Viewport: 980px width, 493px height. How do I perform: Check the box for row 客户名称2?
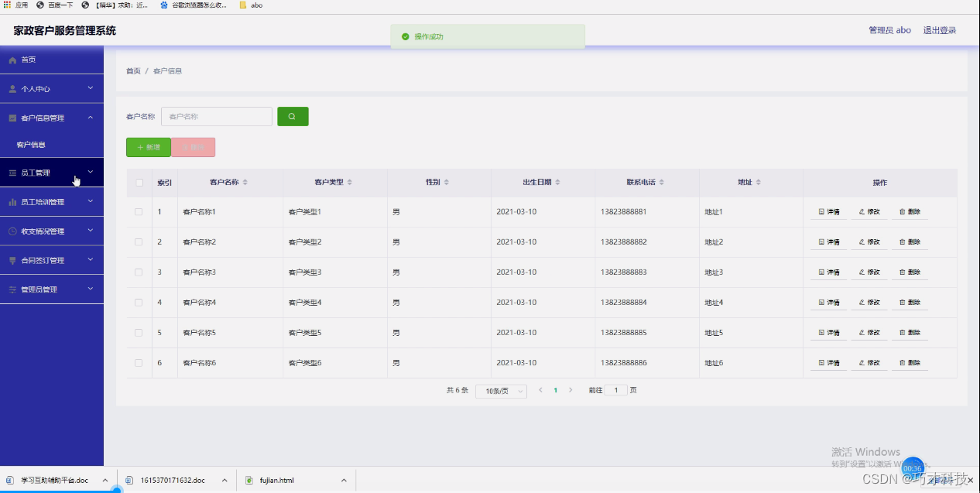coord(139,241)
